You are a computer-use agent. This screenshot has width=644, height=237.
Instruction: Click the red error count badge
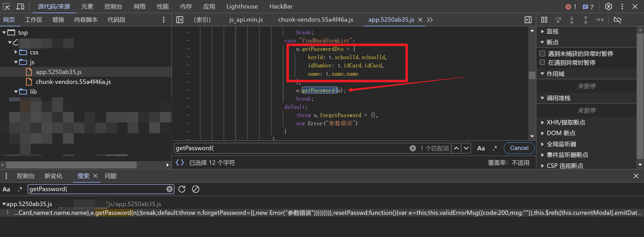pyautogui.click(x=571, y=7)
